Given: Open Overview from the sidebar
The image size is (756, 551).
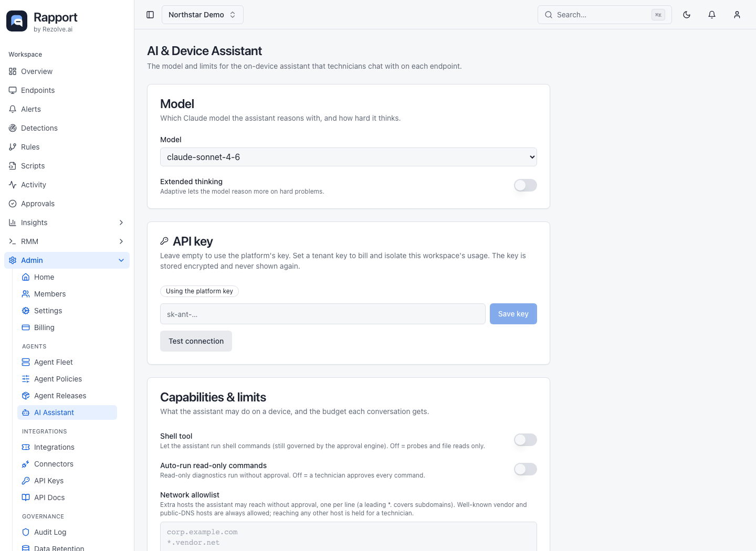Looking at the screenshot, I should click(x=67, y=71).
